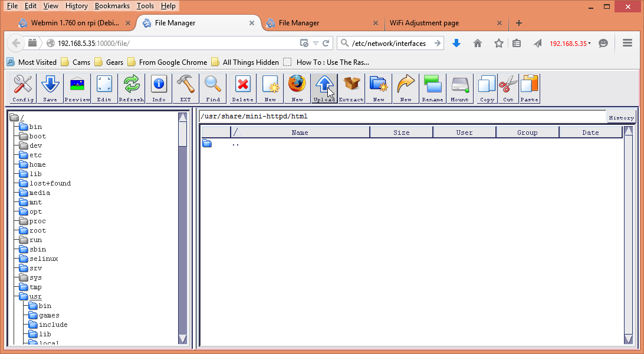Image resolution: width=644 pixels, height=354 pixels.
Task: Click the path input showing /usr/share/mini-httpd/html
Action: 354,117
